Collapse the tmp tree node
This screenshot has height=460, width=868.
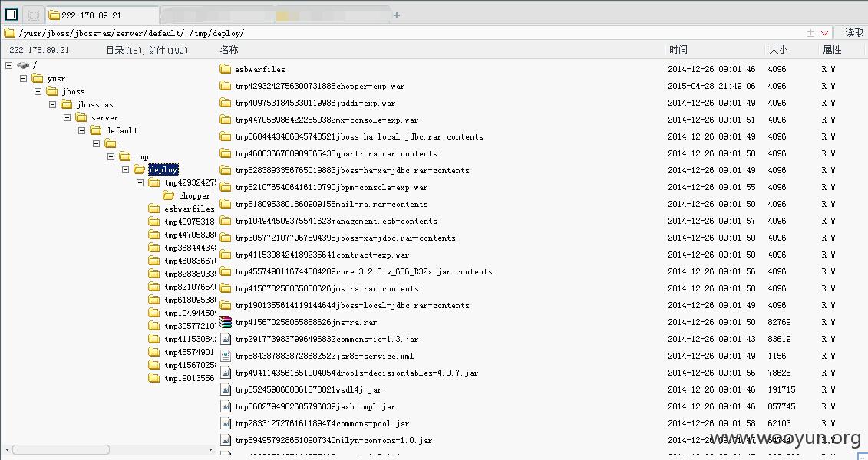[x=111, y=156]
